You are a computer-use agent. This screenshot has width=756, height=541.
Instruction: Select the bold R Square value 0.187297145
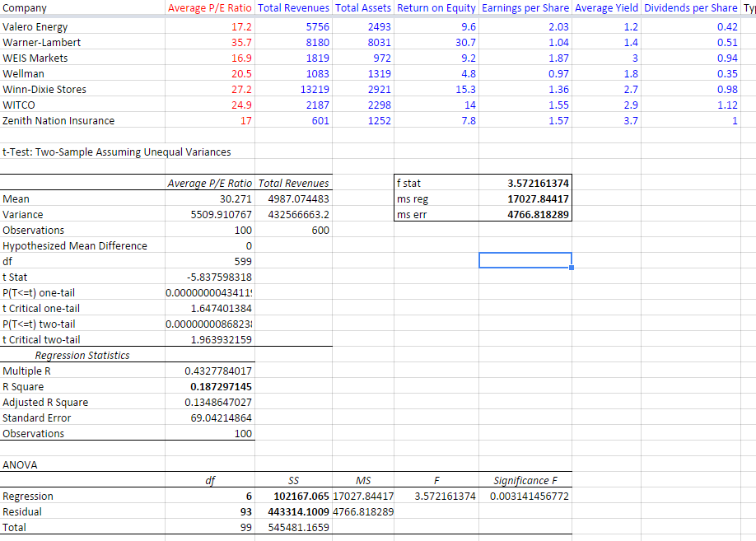pyautogui.click(x=221, y=387)
